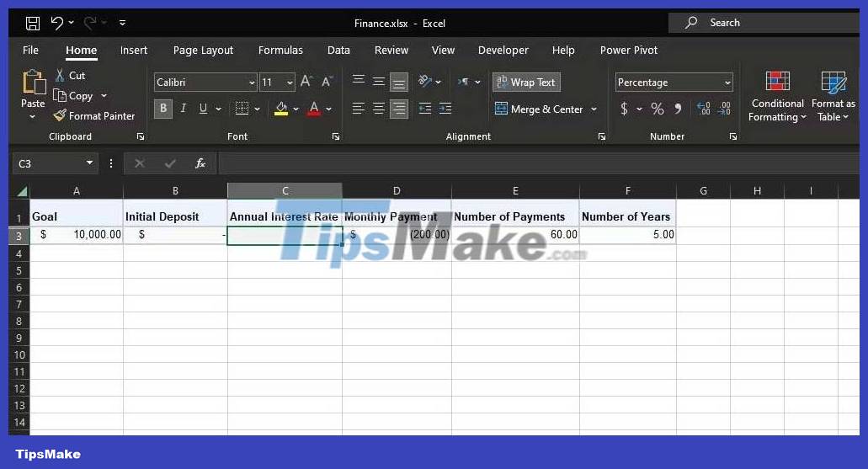Center text horizontally
The height and width of the screenshot is (469, 868).
coord(379,109)
